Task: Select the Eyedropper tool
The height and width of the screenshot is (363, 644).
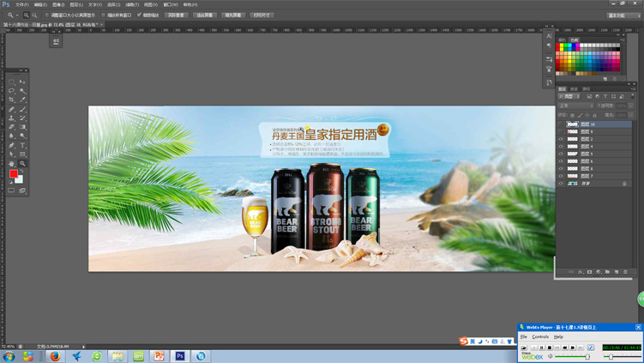Action: pyautogui.click(x=22, y=100)
